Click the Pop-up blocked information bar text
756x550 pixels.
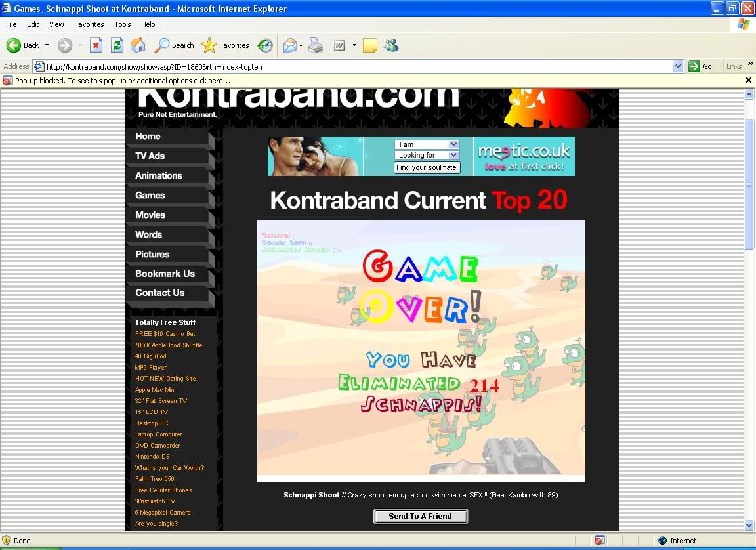click(123, 81)
